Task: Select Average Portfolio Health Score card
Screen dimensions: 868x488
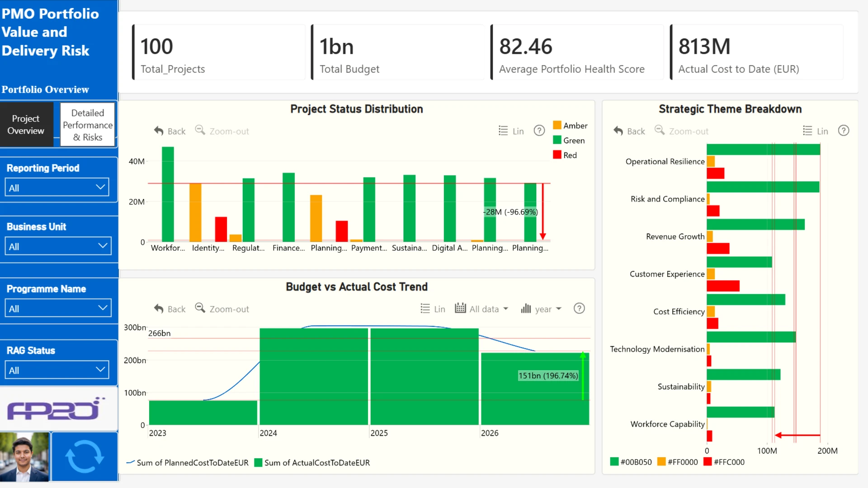Action: click(x=577, y=52)
